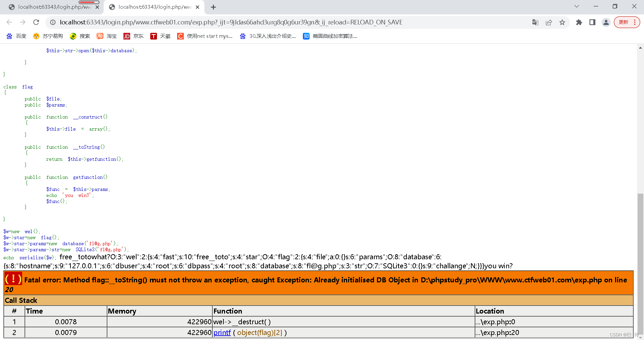Click the extensions puzzle icon
This screenshot has width=644, height=340.
point(579,22)
